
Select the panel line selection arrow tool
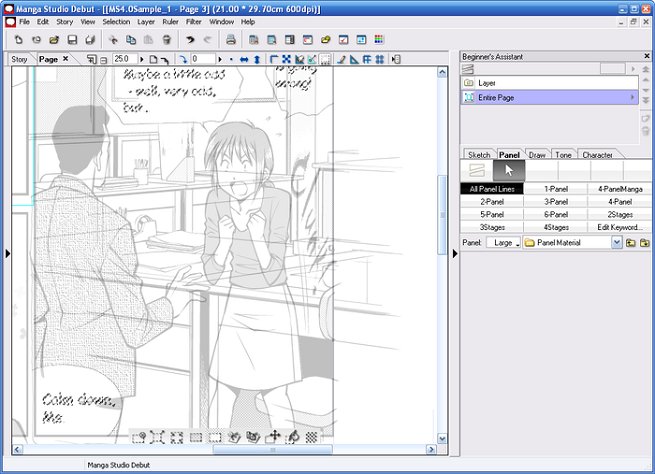click(509, 170)
